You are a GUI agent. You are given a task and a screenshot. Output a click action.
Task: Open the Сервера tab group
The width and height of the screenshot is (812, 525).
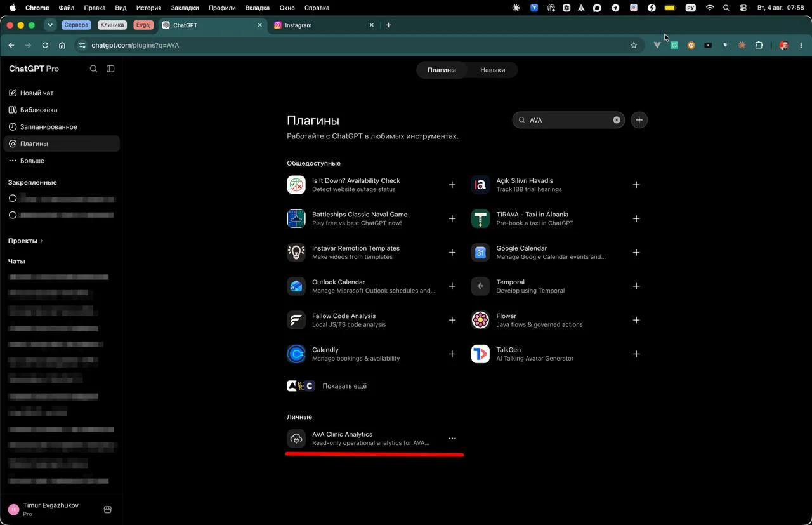click(77, 25)
